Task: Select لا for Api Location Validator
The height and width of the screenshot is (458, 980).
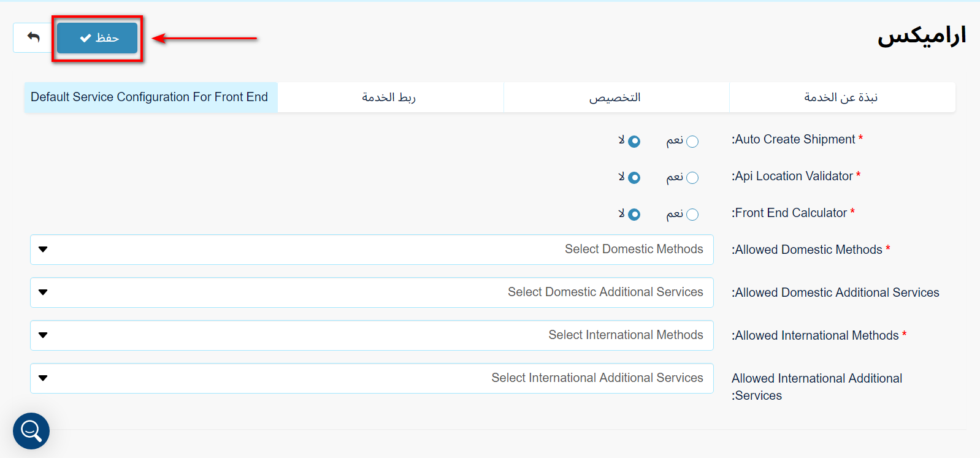Action: pyautogui.click(x=634, y=178)
